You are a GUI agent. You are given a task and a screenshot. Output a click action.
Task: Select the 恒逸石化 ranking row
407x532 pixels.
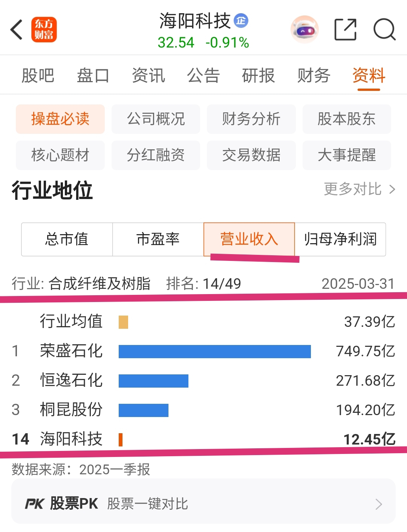pos(203,381)
